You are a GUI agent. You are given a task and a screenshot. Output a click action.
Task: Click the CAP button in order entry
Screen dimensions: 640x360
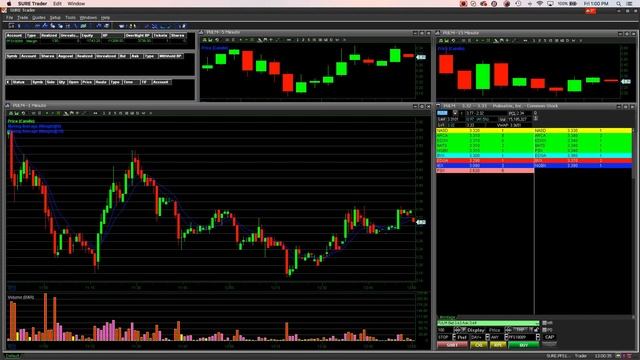549,337
